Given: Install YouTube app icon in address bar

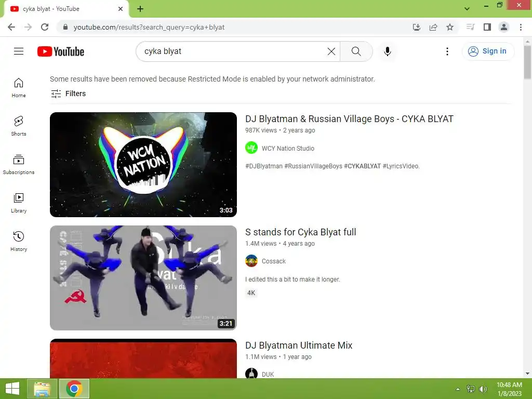Looking at the screenshot, I should click(x=416, y=27).
